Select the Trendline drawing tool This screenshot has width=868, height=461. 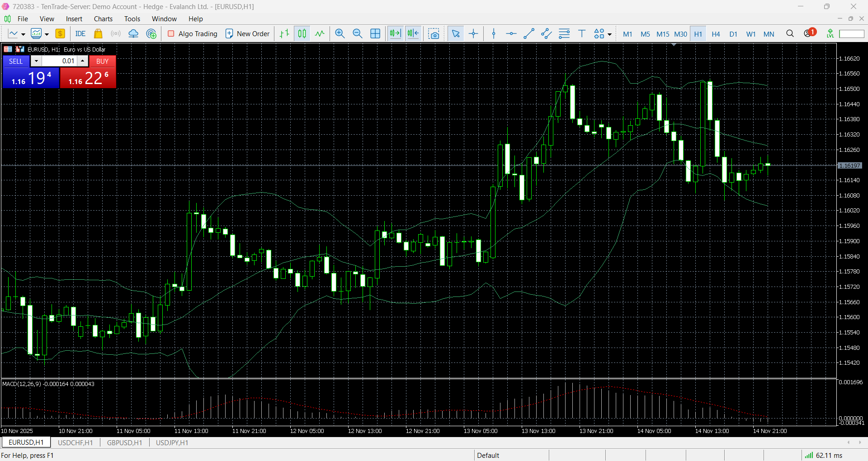point(529,34)
